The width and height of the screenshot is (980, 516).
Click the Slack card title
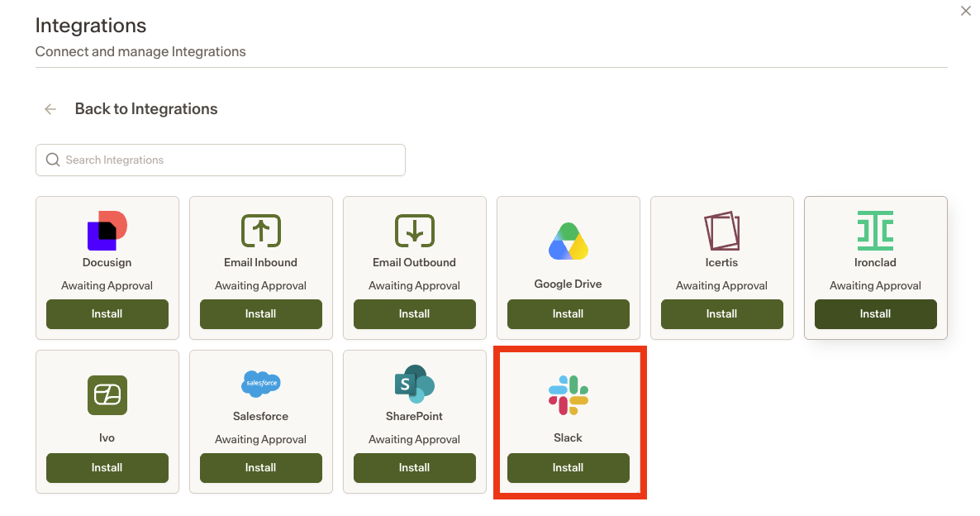click(x=568, y=437)
